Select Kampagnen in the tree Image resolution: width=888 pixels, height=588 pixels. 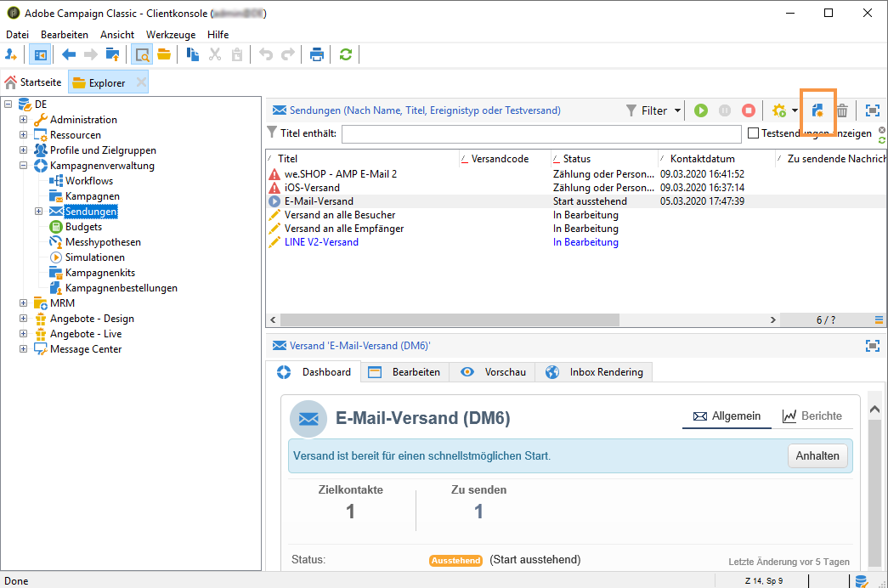(93, 196)
